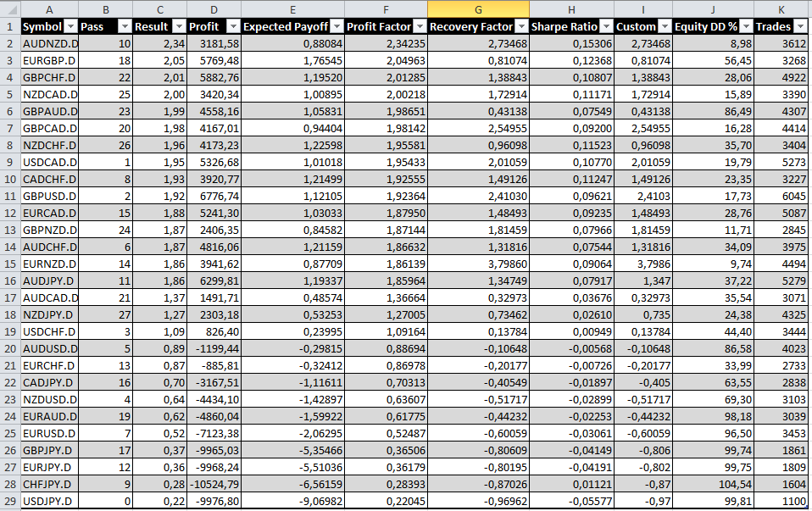812x511 pixels.
Task: Click expected payoff value 1,76545
Action: click(292, 60)
